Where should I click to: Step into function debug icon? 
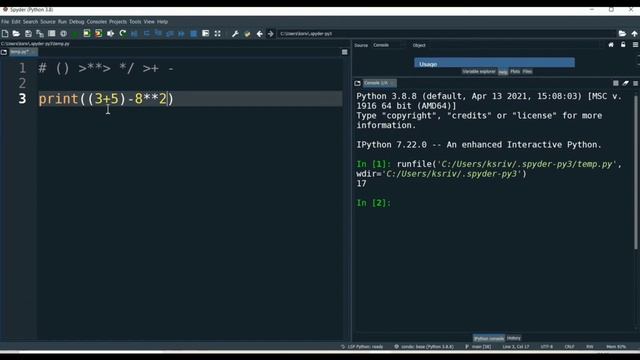(x=158, y=34)
